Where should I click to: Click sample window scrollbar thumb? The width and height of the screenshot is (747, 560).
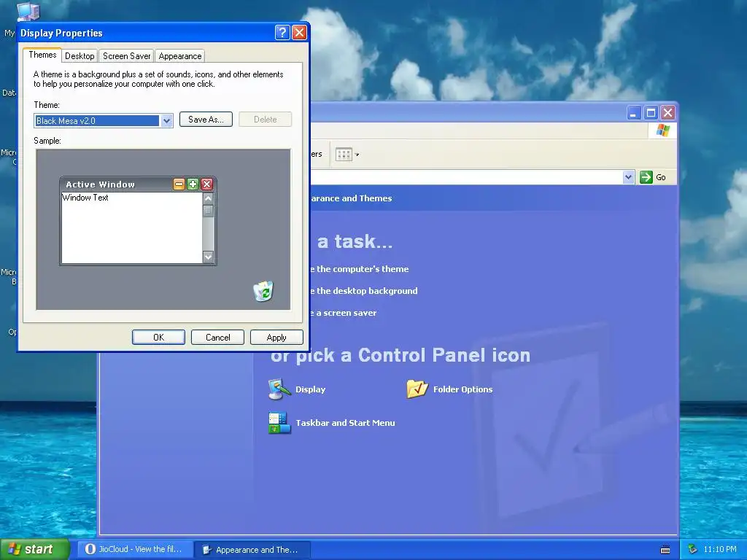[x=208, y=211]
